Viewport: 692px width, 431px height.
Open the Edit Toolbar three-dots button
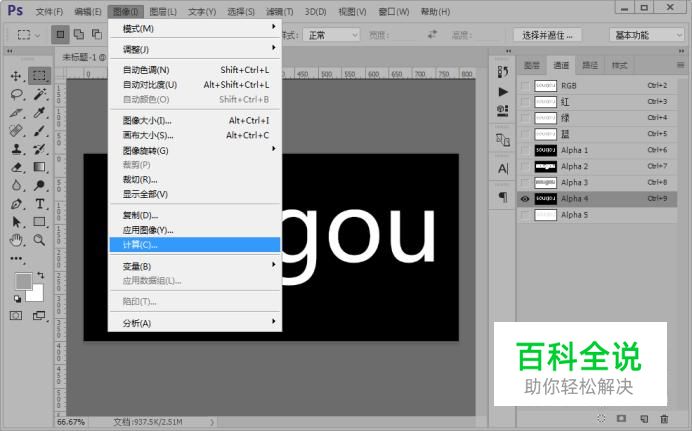16,259
